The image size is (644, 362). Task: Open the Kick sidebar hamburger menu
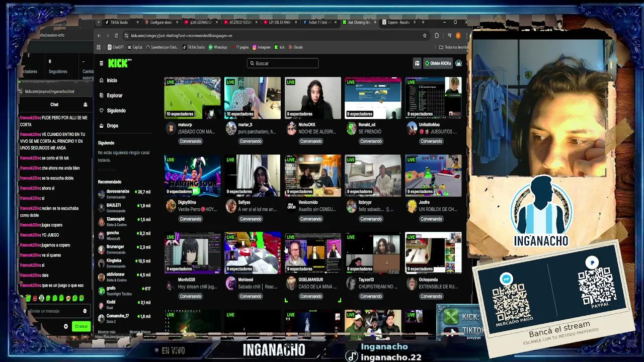click(101, 63)
